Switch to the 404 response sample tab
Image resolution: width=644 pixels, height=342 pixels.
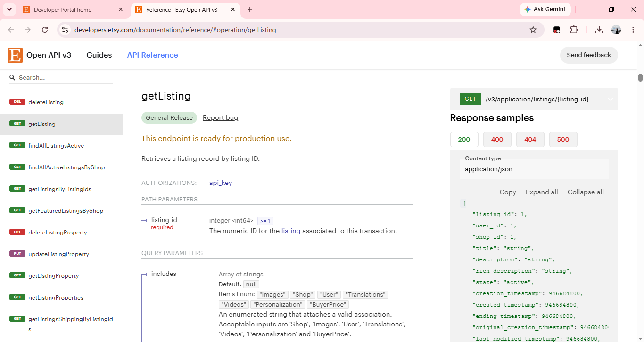[530, 139]
